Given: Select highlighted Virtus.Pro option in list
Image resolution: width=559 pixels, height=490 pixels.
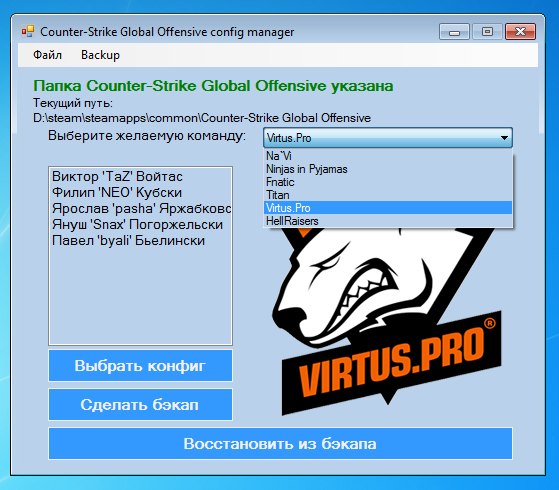Looking at the screenshot, I should click(388, 208).
